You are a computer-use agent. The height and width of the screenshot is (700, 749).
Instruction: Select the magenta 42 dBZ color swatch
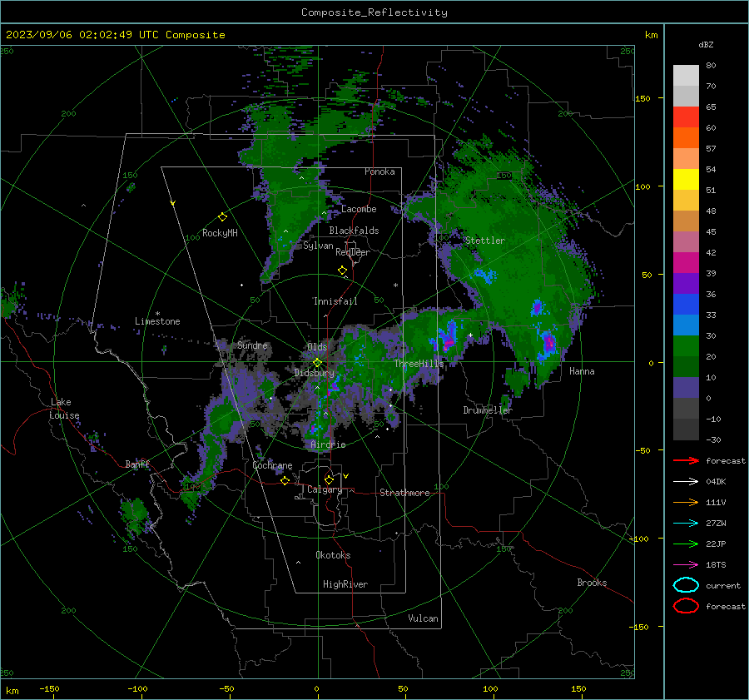pos(686,262)
